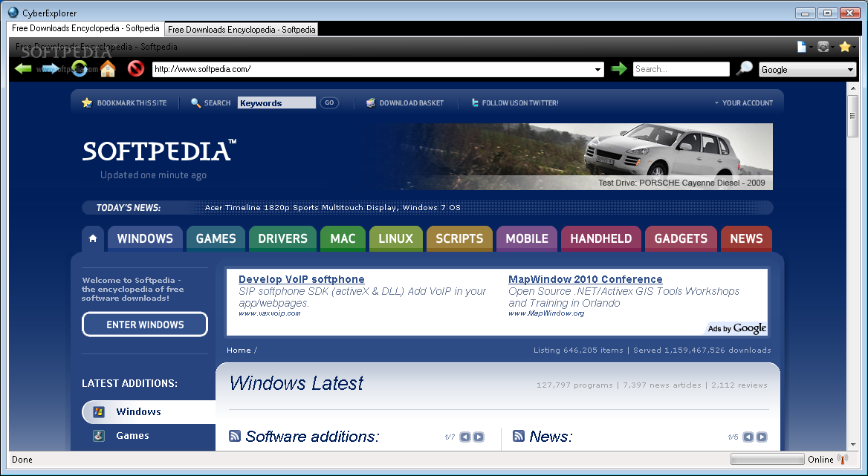Image resolution: width=868 pixels, height=476 pixels.
Task: Click the RSS icon next to News heading
Action: pos(519,436)
